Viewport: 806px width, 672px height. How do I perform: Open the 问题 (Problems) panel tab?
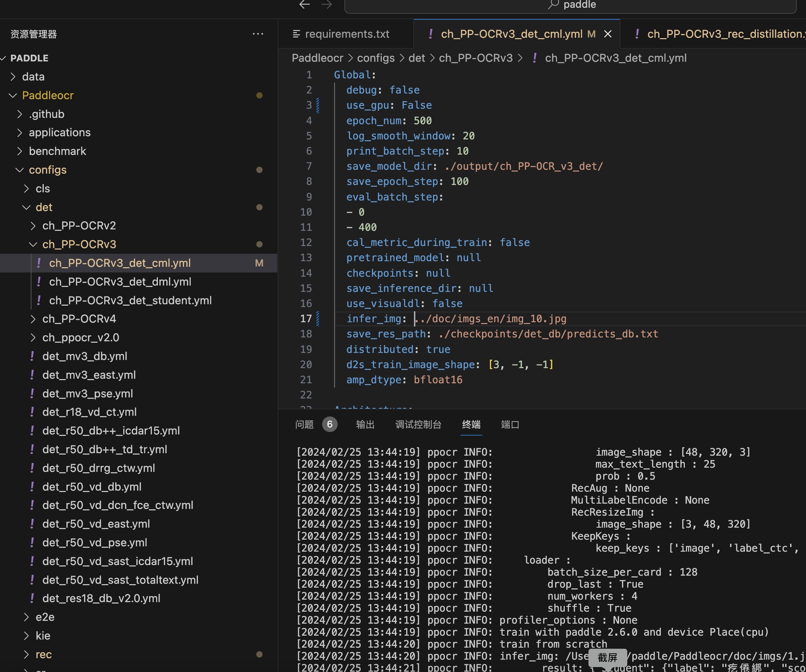coord(304,425)
